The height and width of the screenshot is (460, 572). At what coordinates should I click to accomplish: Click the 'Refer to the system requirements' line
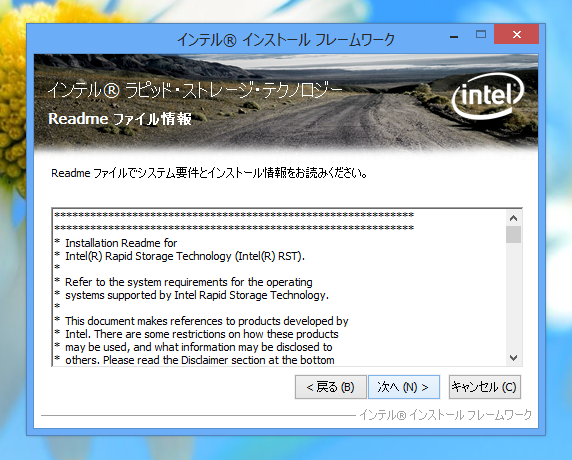click(x=189, y=282)
